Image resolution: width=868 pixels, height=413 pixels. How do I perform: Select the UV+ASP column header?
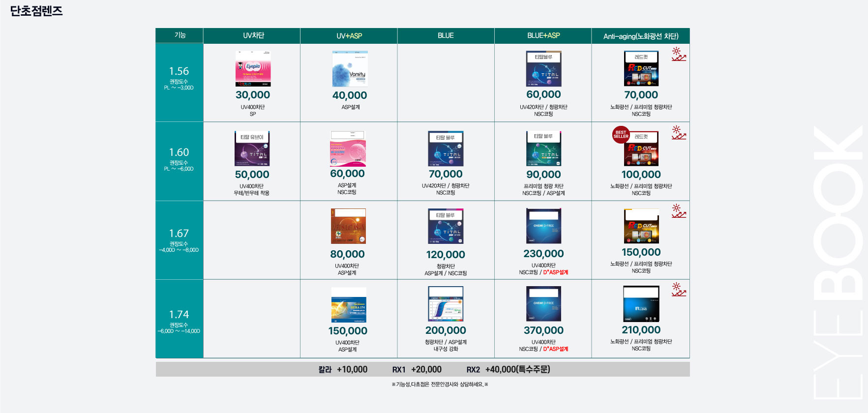349,35
